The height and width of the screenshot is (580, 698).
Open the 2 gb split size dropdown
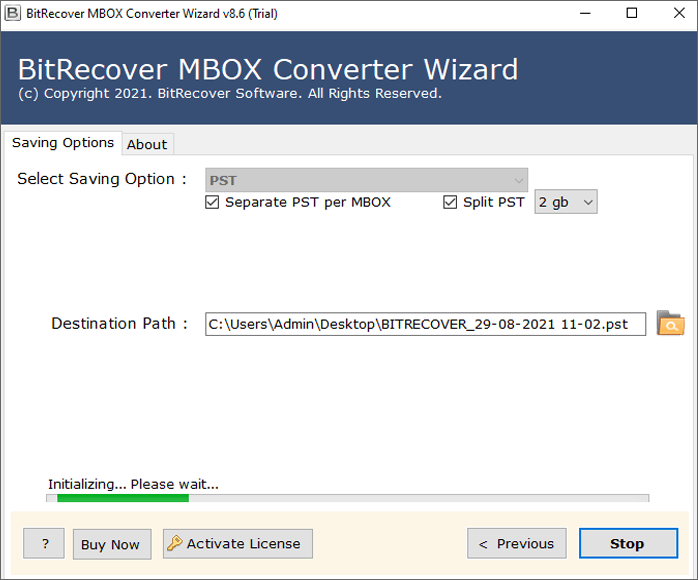[566, 202]
